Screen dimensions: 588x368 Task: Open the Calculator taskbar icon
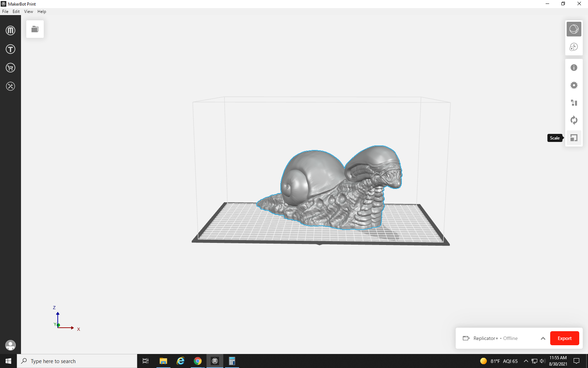pyautogui.click(x=232, y=361)
